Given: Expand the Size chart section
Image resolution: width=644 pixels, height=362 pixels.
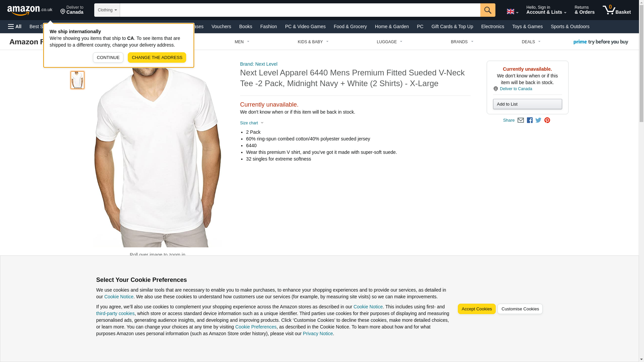Looking at the screenshot, I should [252, 123].
